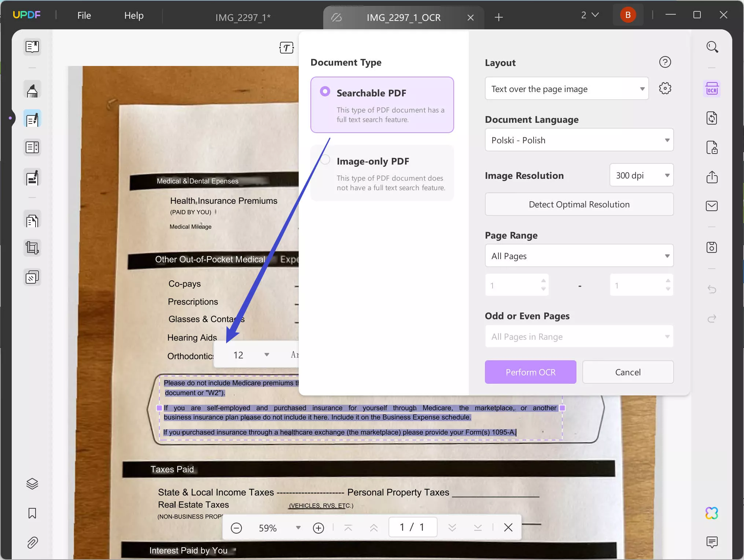The height and width of the screenshot is (560, 744).
Task: Open the Document Language dropdown
Action: point(579,140)
